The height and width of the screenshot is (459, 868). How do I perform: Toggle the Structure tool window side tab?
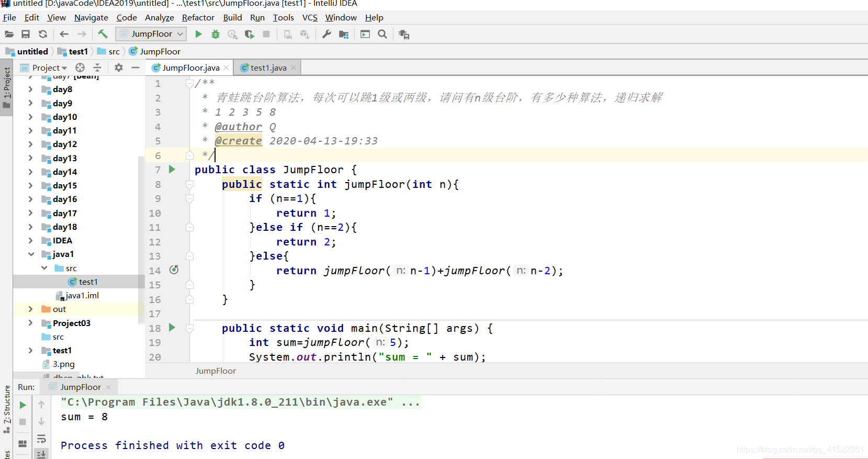6,410
